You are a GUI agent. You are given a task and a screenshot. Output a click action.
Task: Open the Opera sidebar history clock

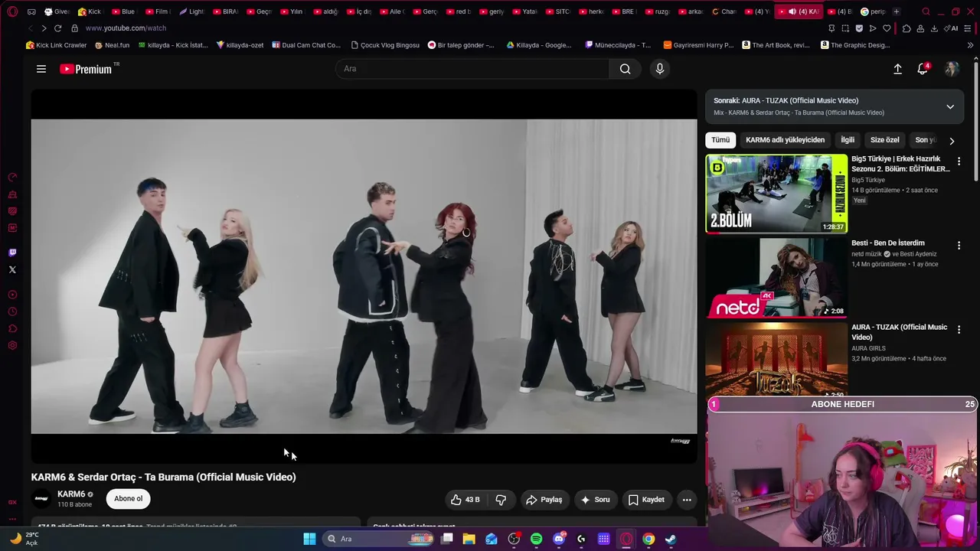(x=12, y=311)
